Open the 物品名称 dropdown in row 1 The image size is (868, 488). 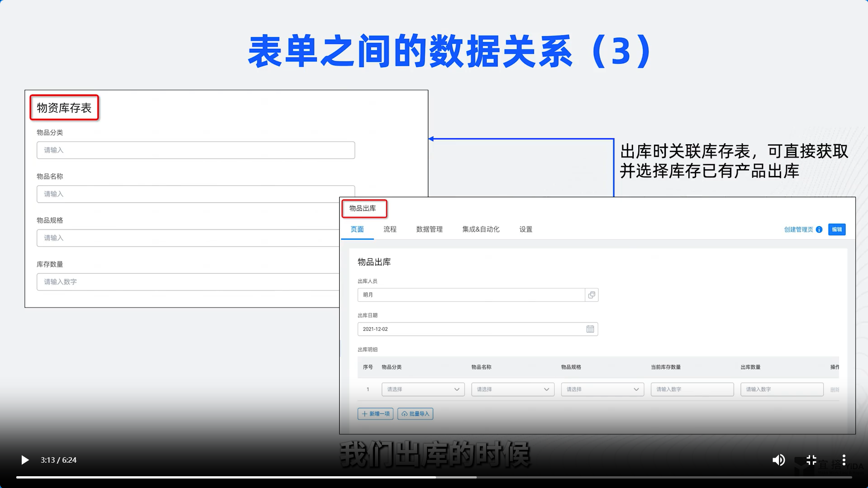[x=512, y=389]
